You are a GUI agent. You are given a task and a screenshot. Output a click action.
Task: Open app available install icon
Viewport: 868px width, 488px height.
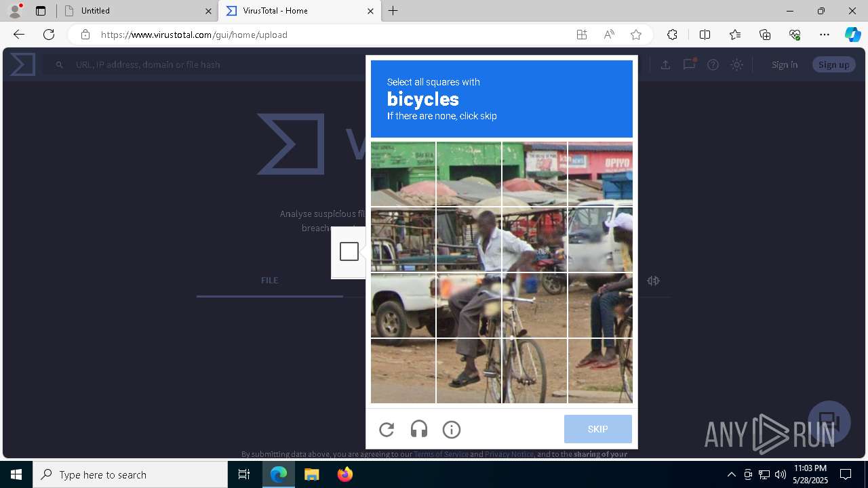coord(582,35)
